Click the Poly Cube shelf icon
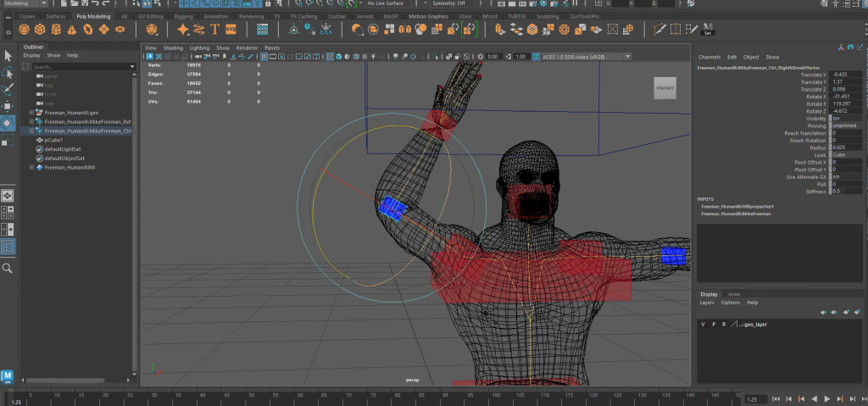 coord(41,29)
